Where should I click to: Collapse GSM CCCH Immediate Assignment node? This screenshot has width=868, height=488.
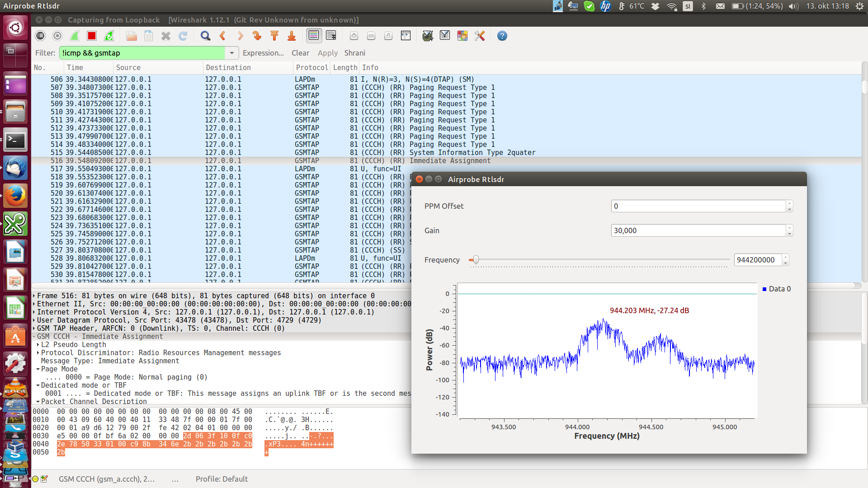point(34,337)
